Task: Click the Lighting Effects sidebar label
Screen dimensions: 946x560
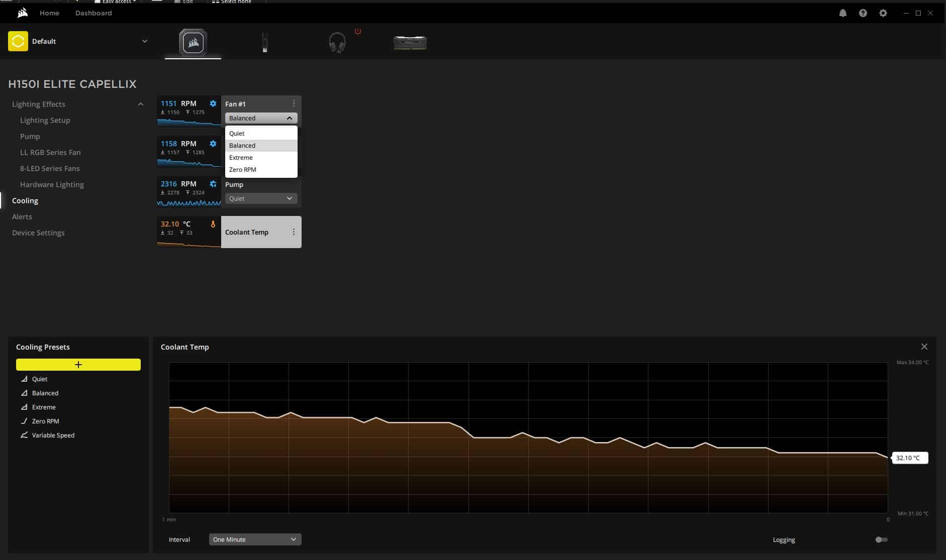Action: click(x=39, y=104)
